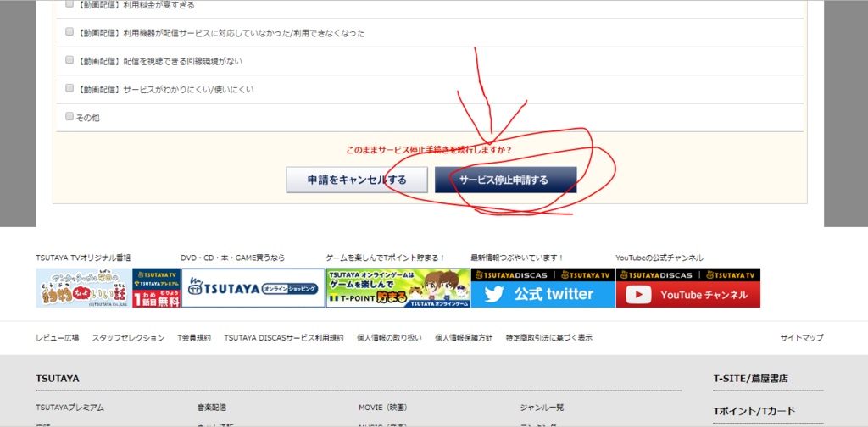Open the TSUTAYAプレミアム footer link
The image size is (868, 427).
click(70, 408)
